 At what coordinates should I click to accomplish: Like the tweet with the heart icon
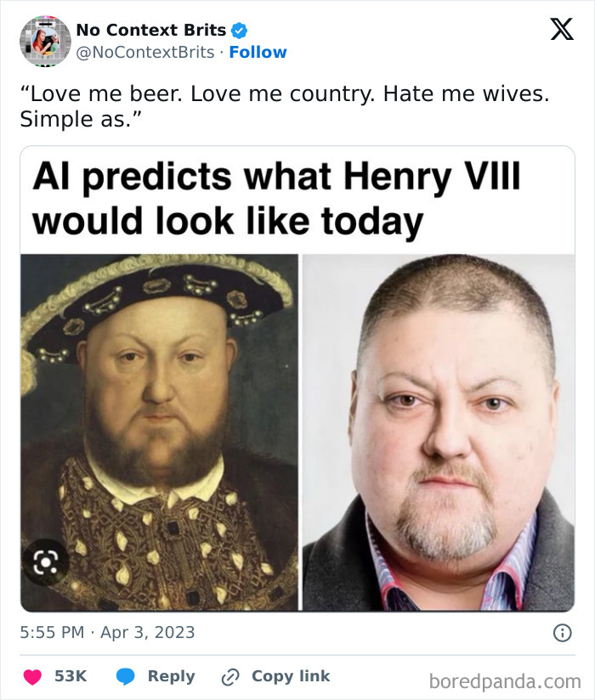coord(33,676)
